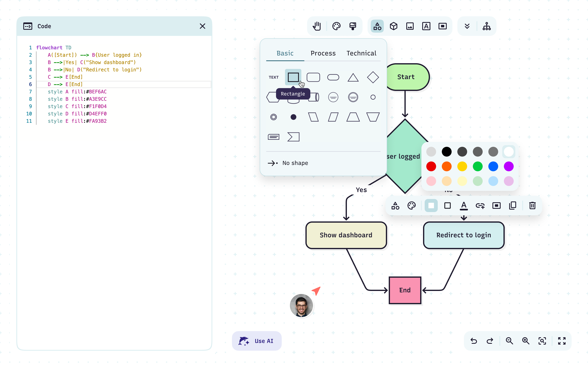Screen dimensions: 588x367
Task: Select the hand pan tool
Action: (316, 26)
